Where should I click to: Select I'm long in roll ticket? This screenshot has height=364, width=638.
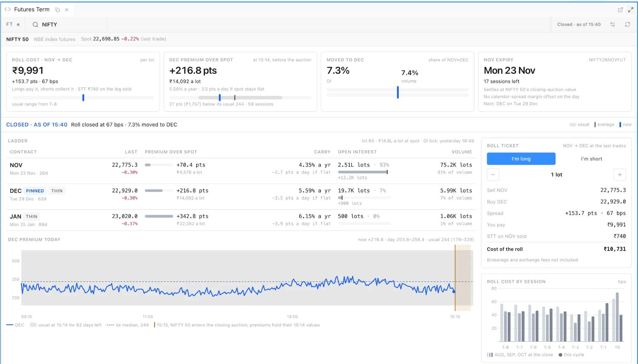[521, 159]
